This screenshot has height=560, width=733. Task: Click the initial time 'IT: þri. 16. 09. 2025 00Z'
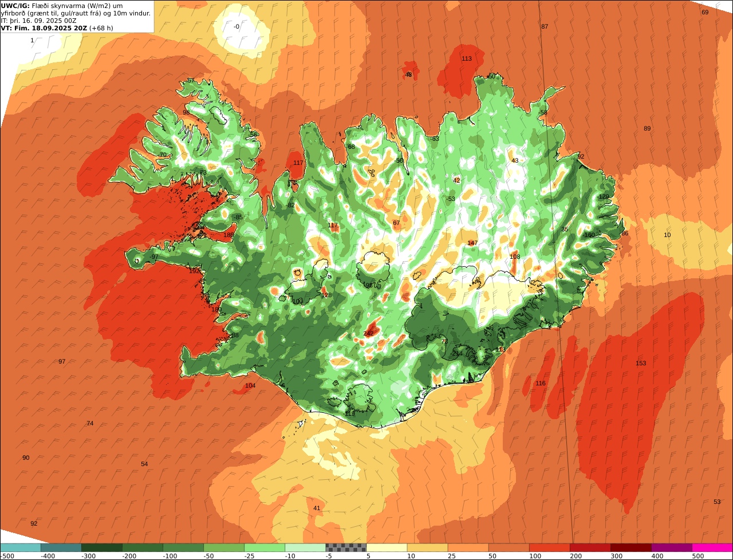[x=39, y=21]
